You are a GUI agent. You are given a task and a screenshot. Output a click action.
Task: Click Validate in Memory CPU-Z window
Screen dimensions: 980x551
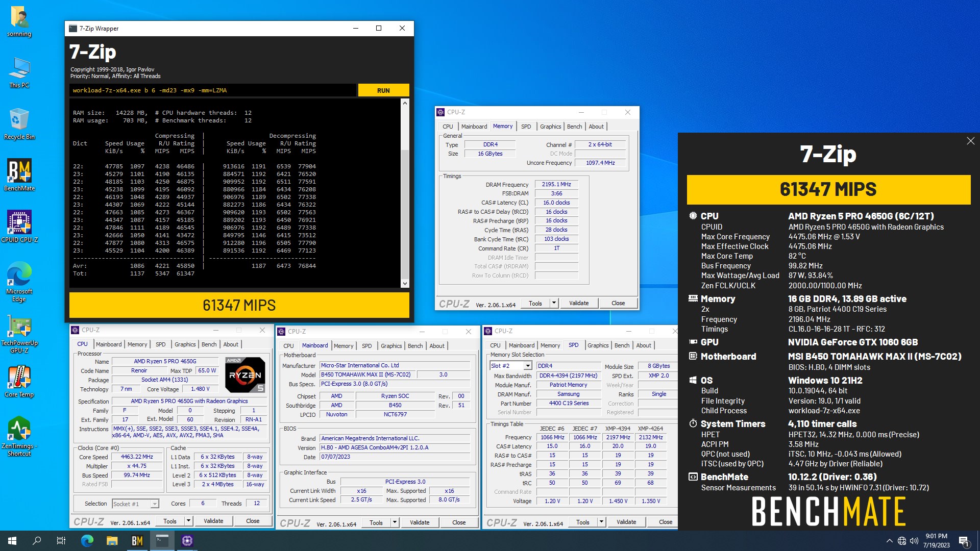coord(579,303)
